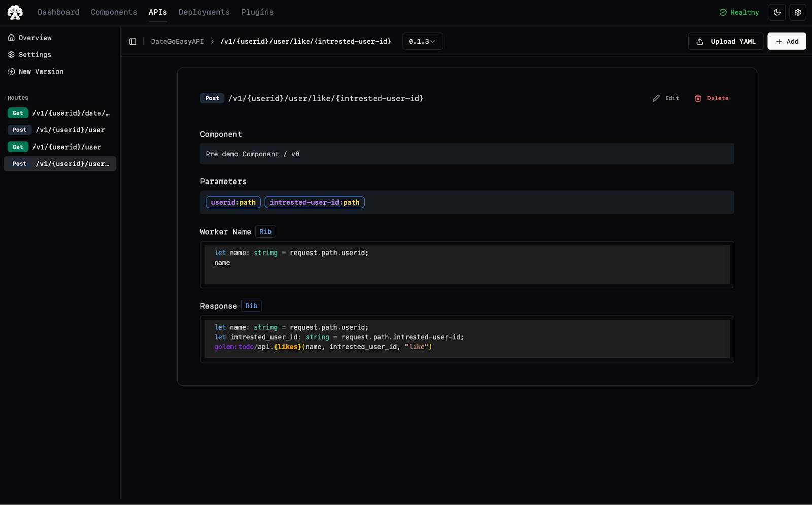Select Get /v1/{userid}/user route
Viewport: 812px width, 505px height.
[60, 147]
